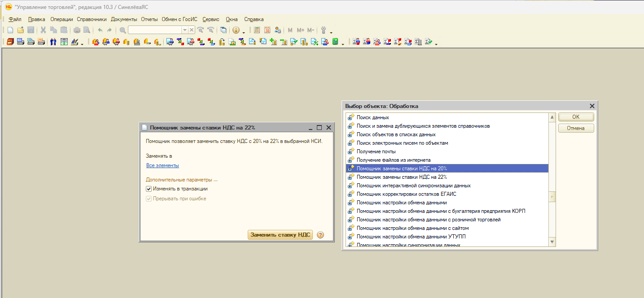Open the "Сервис" menu
The height and width of the screenshot is (298, 644).
pyautogui.click(x=210, y=19)
